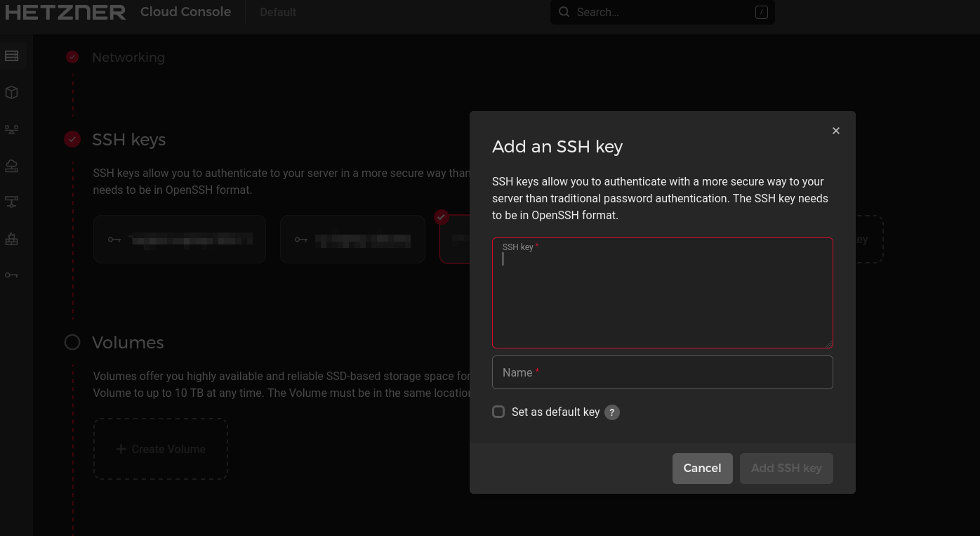Select the Firewalls icon in the sidebar
980x536 pixels.
pyautogui.click(x=12, y=238)
